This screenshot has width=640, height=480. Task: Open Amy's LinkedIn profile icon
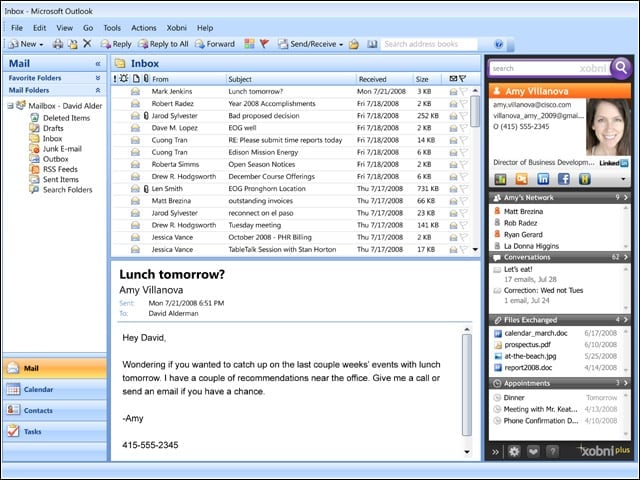click(x=543, y=179)
